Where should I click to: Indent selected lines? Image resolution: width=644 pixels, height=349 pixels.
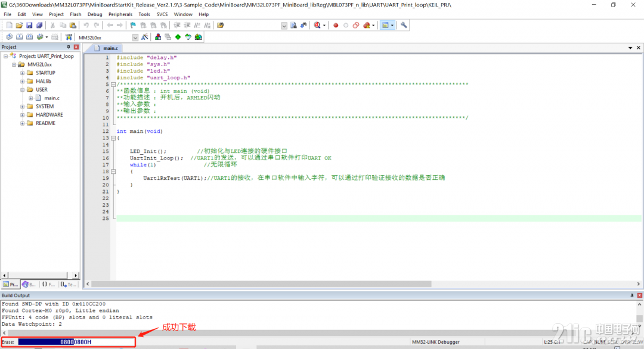[x=177, y=26]
